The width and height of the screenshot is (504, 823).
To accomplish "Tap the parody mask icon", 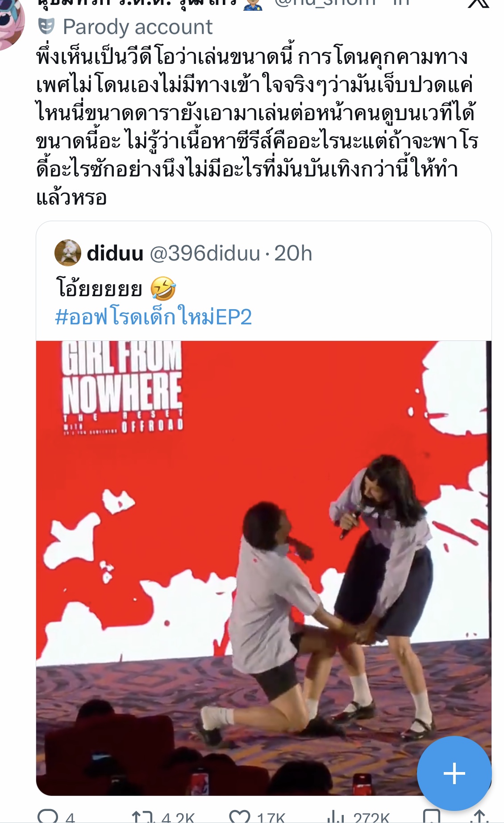I will (46, 27).
